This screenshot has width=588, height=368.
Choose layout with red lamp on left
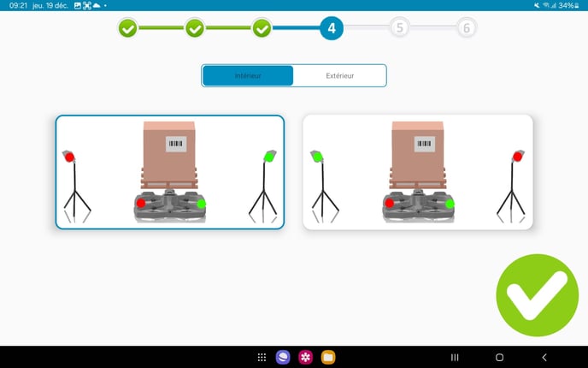point(170,172)
